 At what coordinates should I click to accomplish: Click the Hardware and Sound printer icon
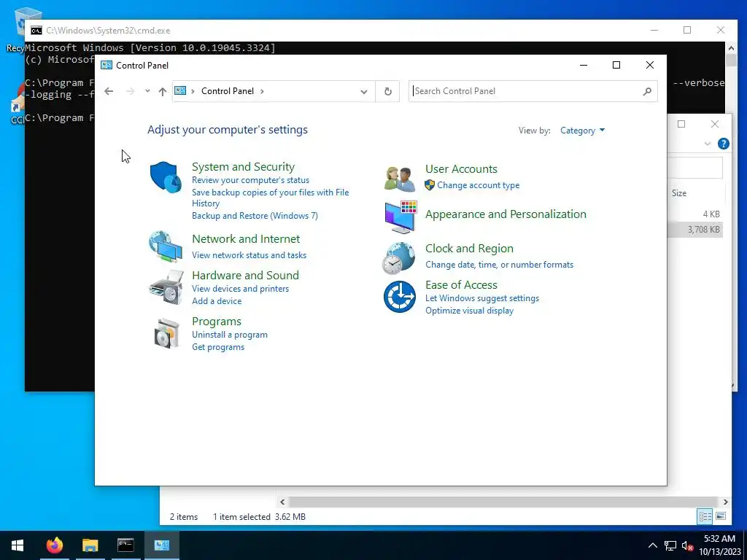point(166,287)
